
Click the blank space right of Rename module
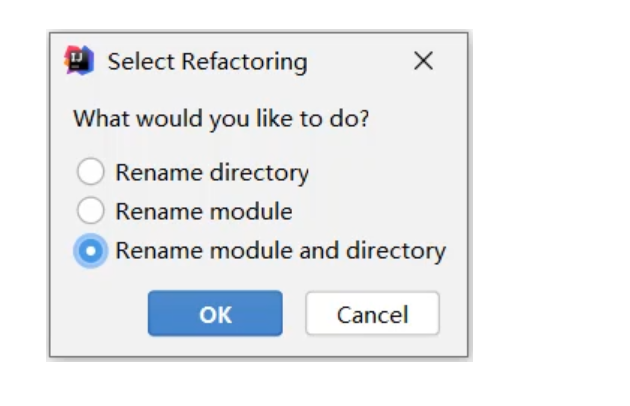tap(375, 212)
